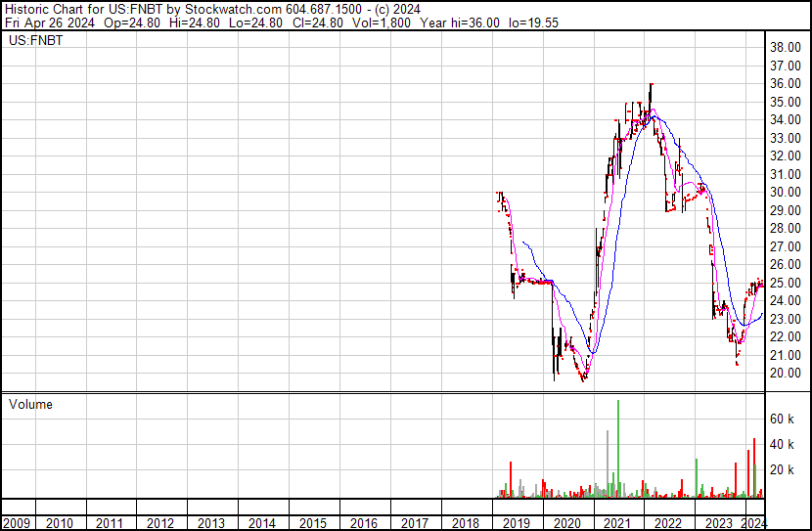Click the 38.00 price axis label
This screenshot has height=531, width=812.
click(786, 47)
